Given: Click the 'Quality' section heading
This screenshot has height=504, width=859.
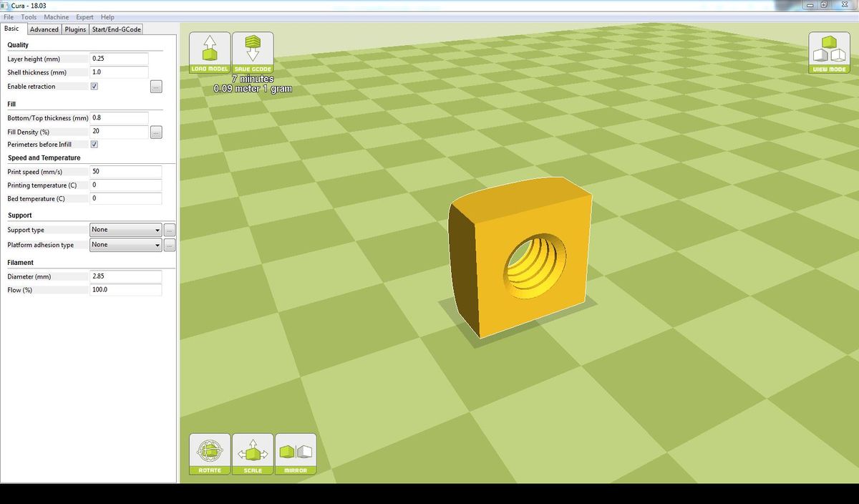Looking at the screenshot, I should pos(18,45).
